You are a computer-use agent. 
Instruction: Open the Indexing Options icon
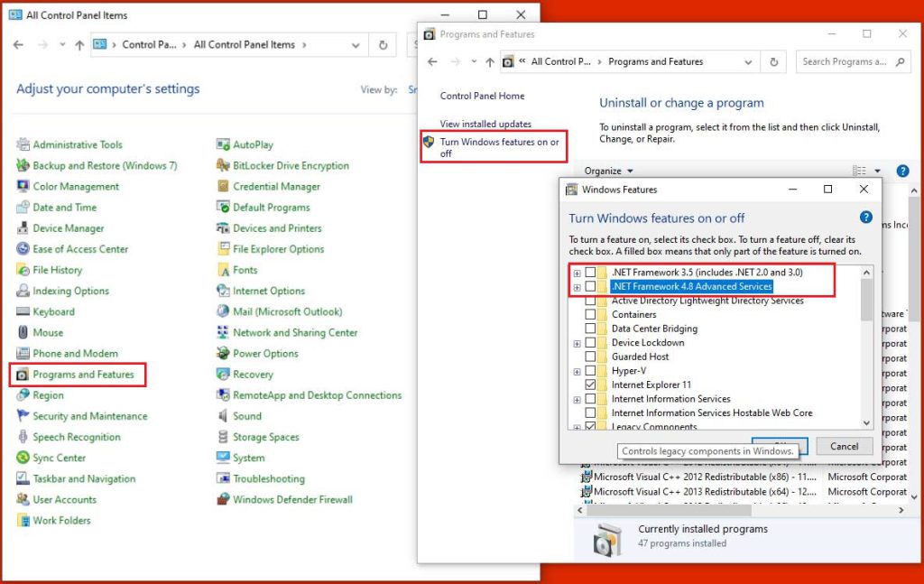23,291
